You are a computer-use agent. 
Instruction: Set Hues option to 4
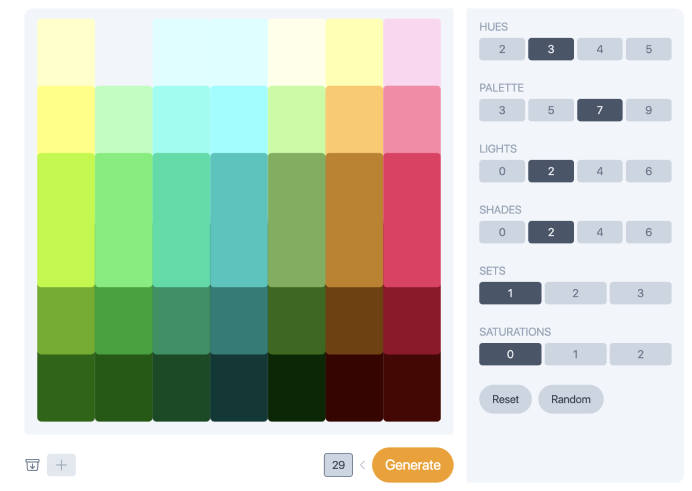pos(600,49)
